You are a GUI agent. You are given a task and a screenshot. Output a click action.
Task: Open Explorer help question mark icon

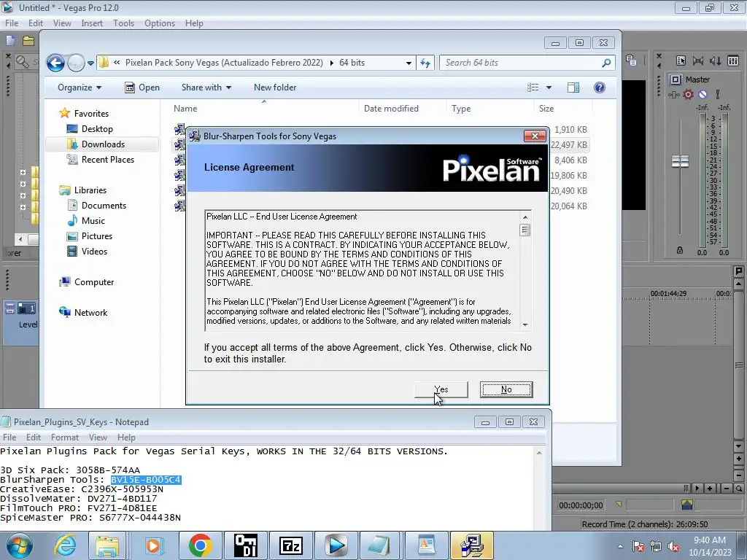click(x=600, y=87)
